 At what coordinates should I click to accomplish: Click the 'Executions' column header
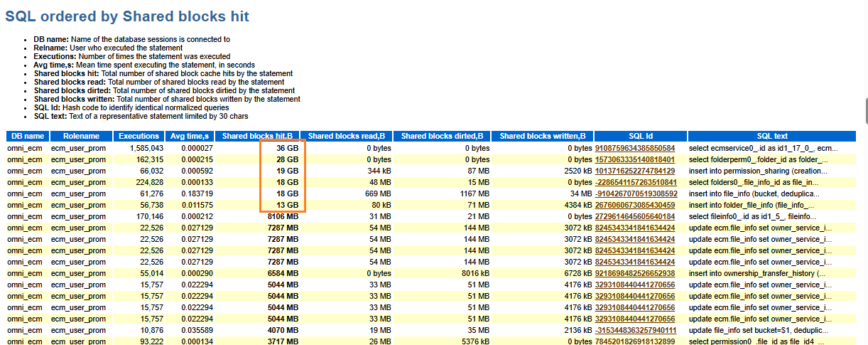coord(139,136)
